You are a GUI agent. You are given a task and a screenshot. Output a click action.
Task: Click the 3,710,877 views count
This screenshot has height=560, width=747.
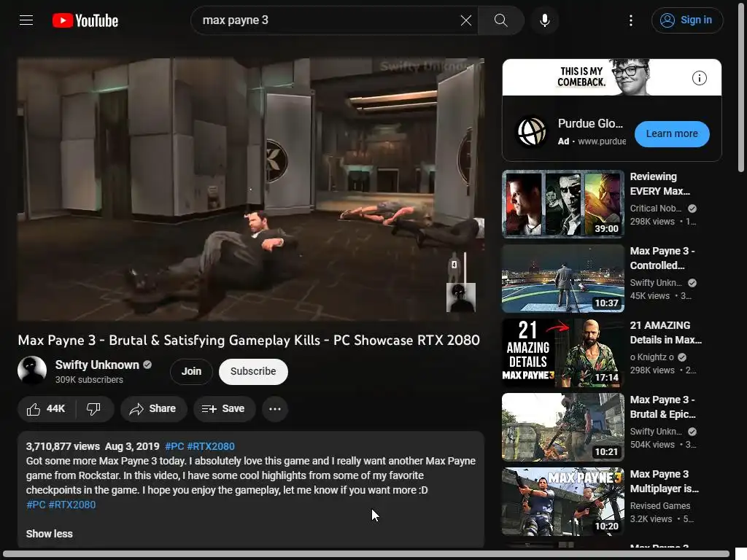(63, 446)
